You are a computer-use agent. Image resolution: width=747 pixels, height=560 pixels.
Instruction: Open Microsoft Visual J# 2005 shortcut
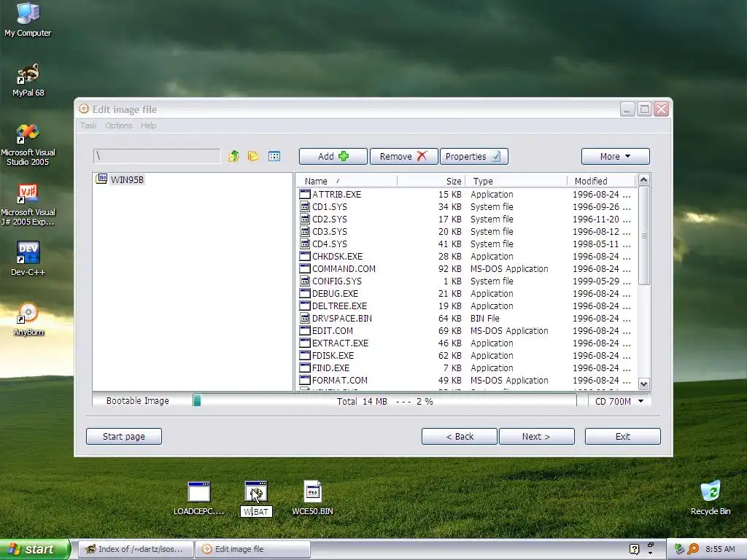tap(28, 204)
